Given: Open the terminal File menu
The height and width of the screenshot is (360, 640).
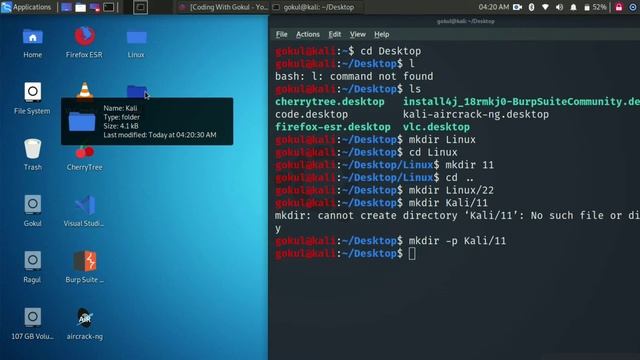Looking at the screenshot, I should coord(282,34).
